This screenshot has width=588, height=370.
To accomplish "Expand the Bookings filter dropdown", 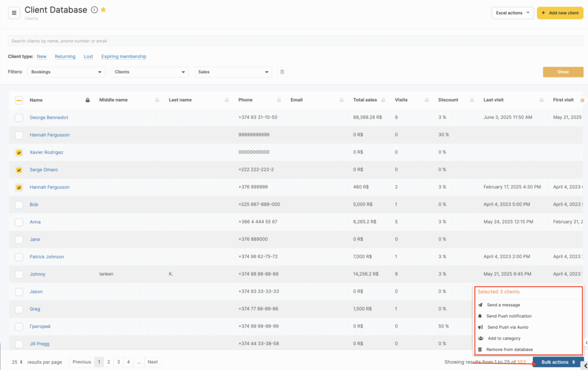I will click(66, 72).
